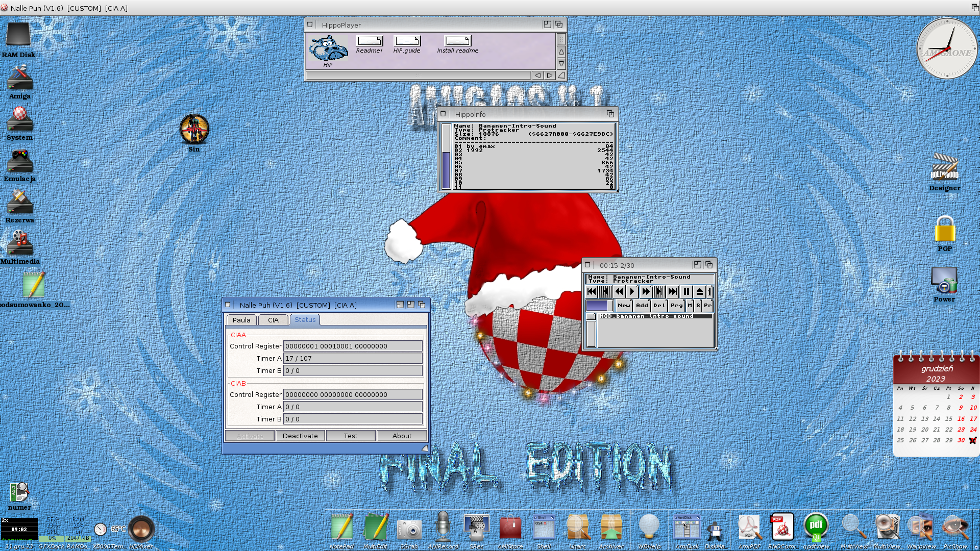Click the right arrow in the HippoPlayer drawer's horizontal scrollbar

coord(550,76)
